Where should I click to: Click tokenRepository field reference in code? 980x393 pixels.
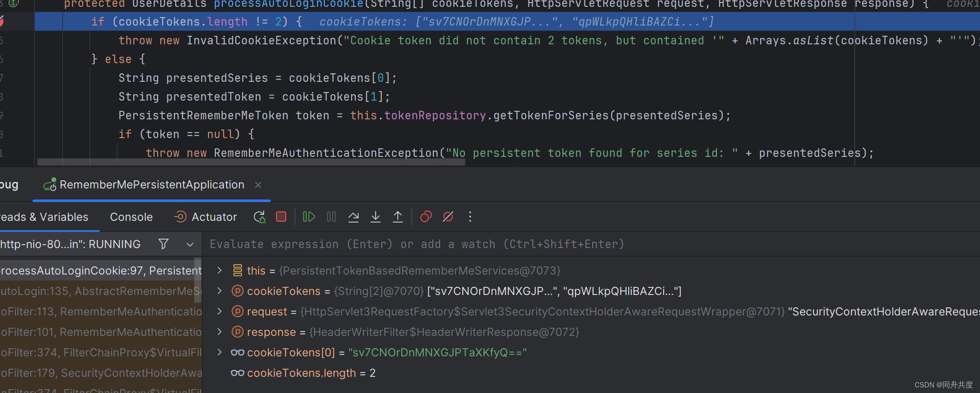[435, 116]
